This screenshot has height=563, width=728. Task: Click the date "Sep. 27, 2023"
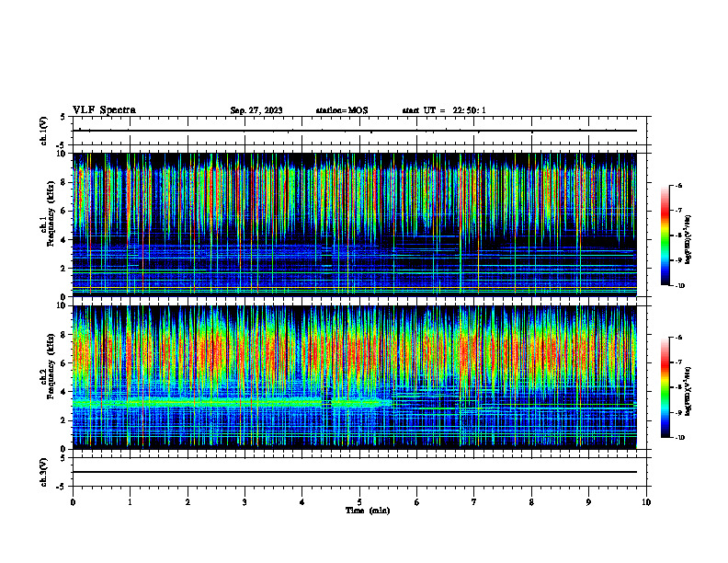pos(256,110)
